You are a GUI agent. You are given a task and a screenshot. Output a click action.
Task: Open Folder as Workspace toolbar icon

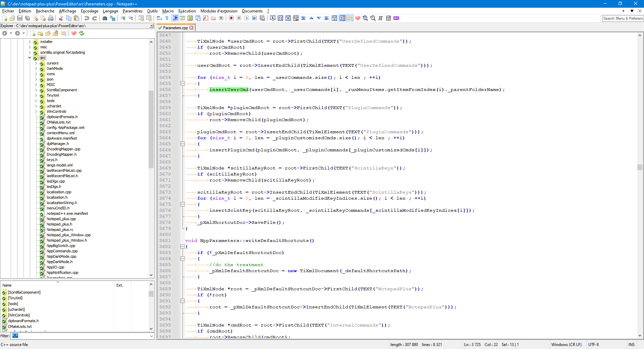[213, 18]
